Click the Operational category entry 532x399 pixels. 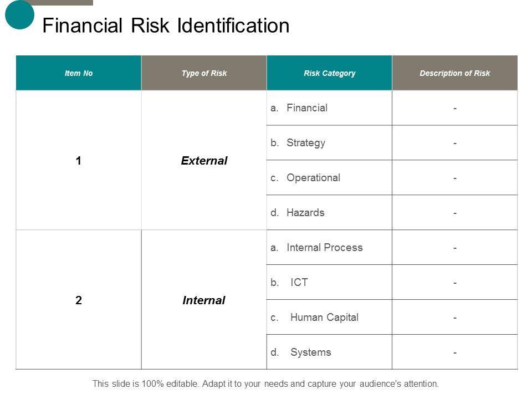313,178
